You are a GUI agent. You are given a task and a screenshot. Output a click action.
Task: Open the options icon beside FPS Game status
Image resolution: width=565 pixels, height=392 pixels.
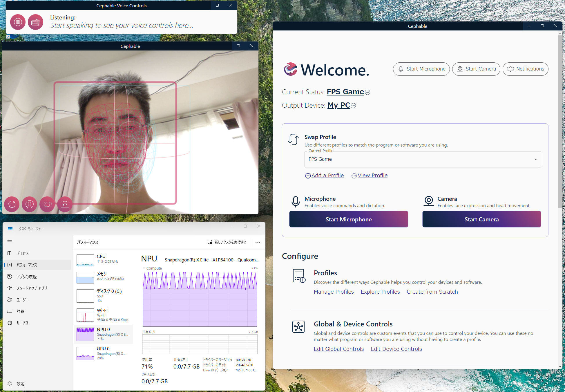click(x=367, y=92)
